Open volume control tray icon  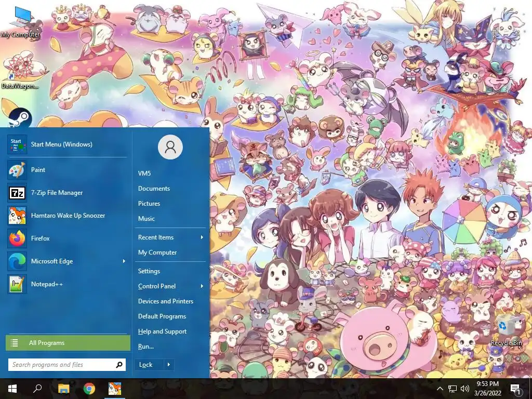(x=465, y=389)
